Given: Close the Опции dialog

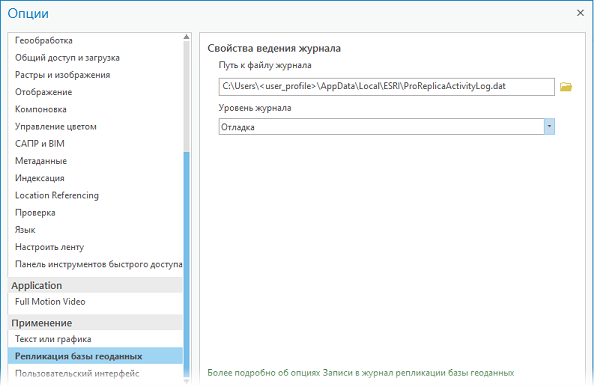Looking at the screenshot, I should tap(580, 13).
